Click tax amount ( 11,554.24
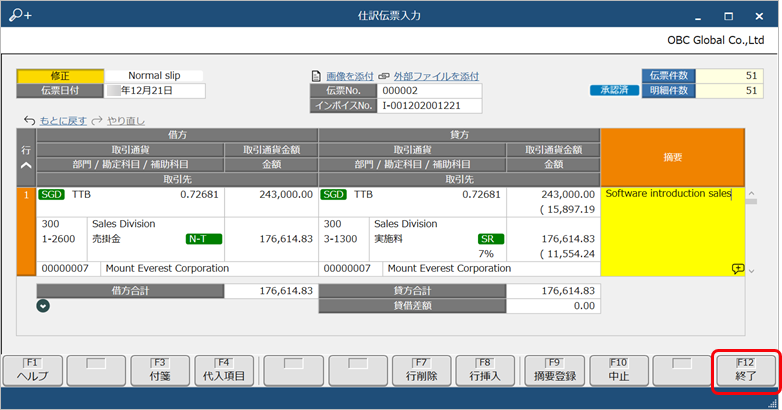This screenshot has width=782, height=410. [x=568, y=254]
